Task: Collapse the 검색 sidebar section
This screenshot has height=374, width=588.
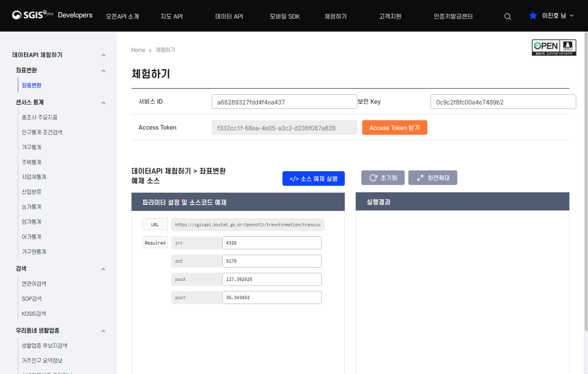Action: (x=103, y=268)
